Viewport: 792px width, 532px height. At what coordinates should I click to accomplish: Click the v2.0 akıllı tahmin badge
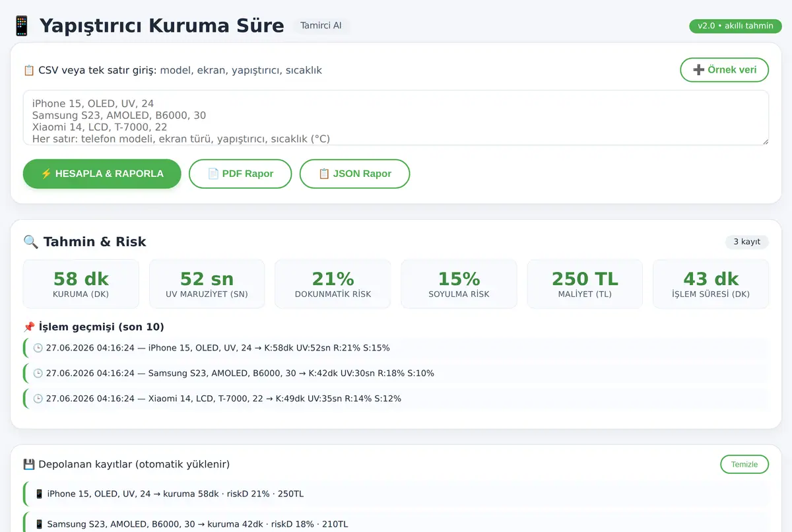[x=735, y=26]
